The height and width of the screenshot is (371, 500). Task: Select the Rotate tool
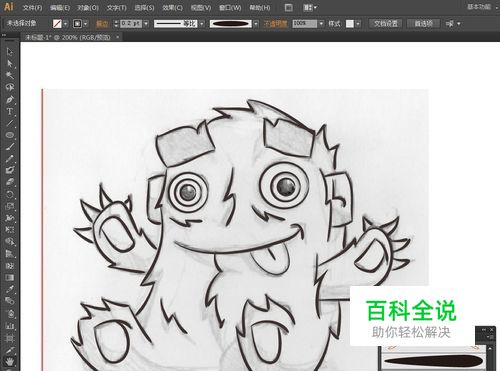pos(10,194)
